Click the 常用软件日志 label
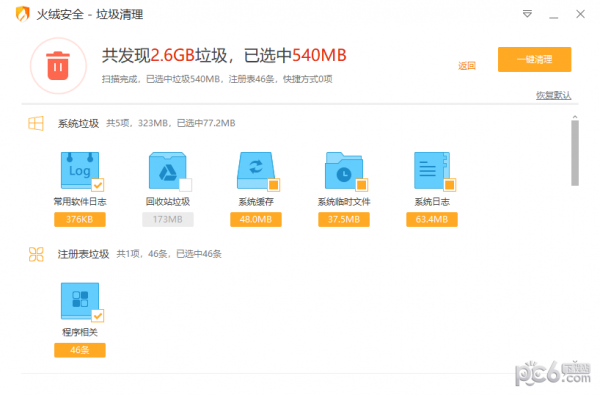This screenshot has width=600, height=395. pyautogui.click(x=80, y=202)
